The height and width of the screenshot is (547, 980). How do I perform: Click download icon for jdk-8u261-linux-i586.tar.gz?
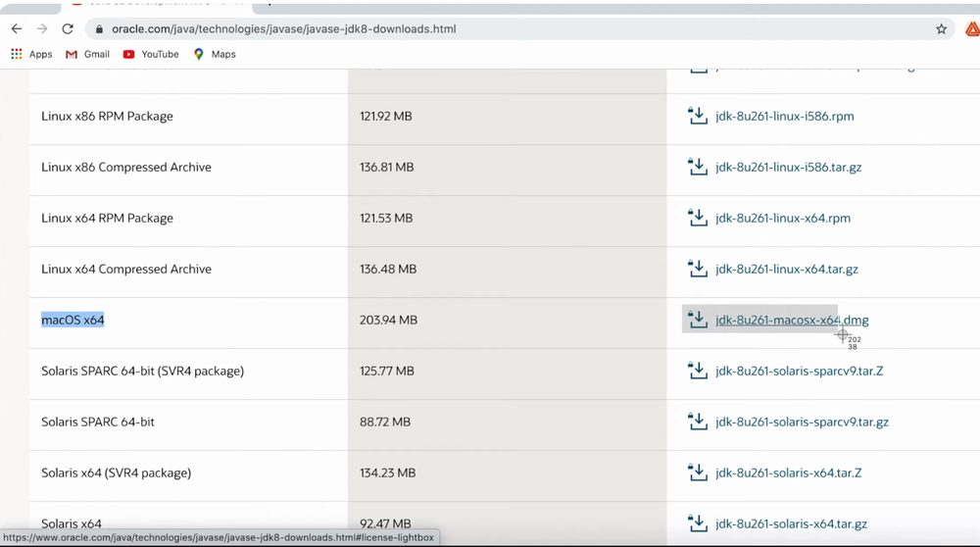point(698,167)
